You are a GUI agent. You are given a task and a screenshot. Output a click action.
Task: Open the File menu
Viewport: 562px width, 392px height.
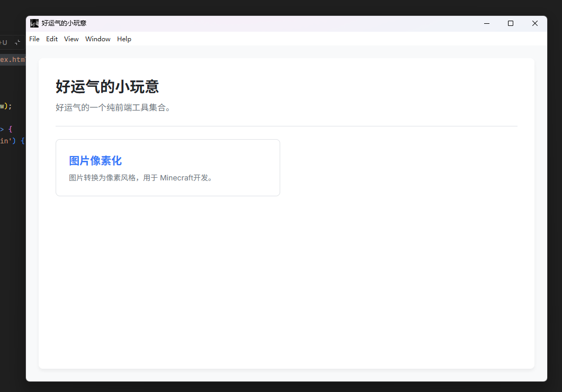point(34,39)
